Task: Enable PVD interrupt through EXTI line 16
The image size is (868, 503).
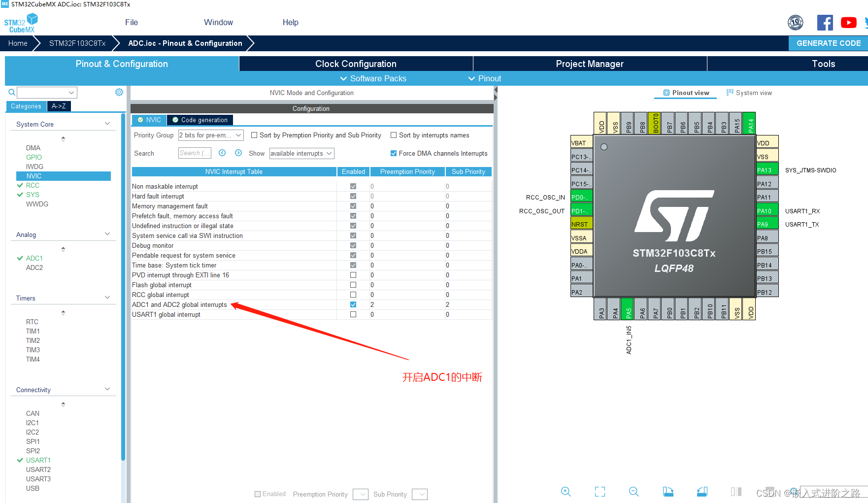Action: 353,275
